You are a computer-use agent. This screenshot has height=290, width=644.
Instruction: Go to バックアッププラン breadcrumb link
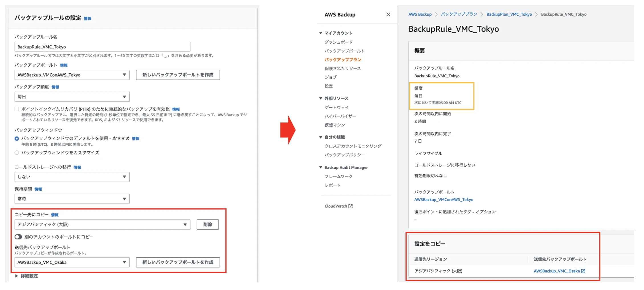459,14
